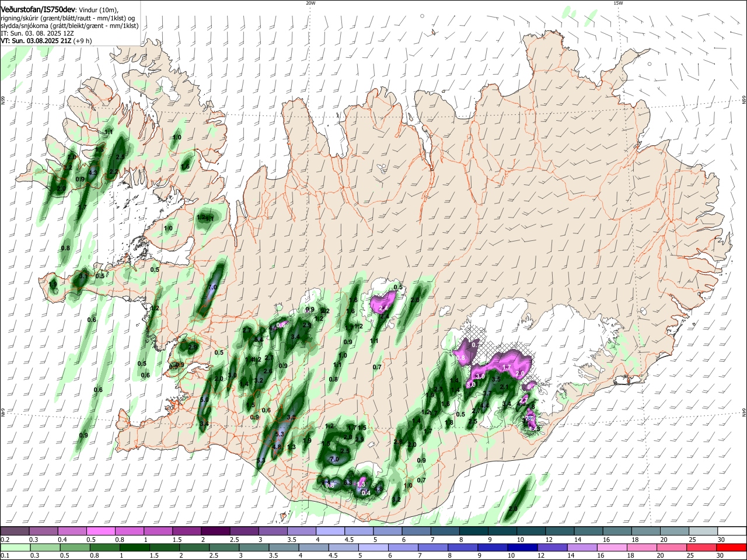This screenshot has width=747, height=560.
Task: Pick the pink-red 25 swatch, lower legend
Action: coord(700,547)
